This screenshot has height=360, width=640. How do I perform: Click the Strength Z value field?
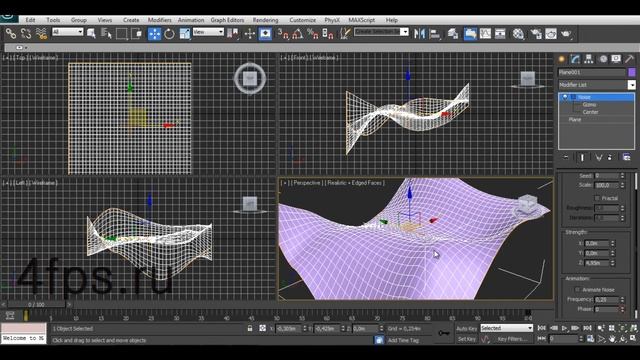click(x=597, y=263)
